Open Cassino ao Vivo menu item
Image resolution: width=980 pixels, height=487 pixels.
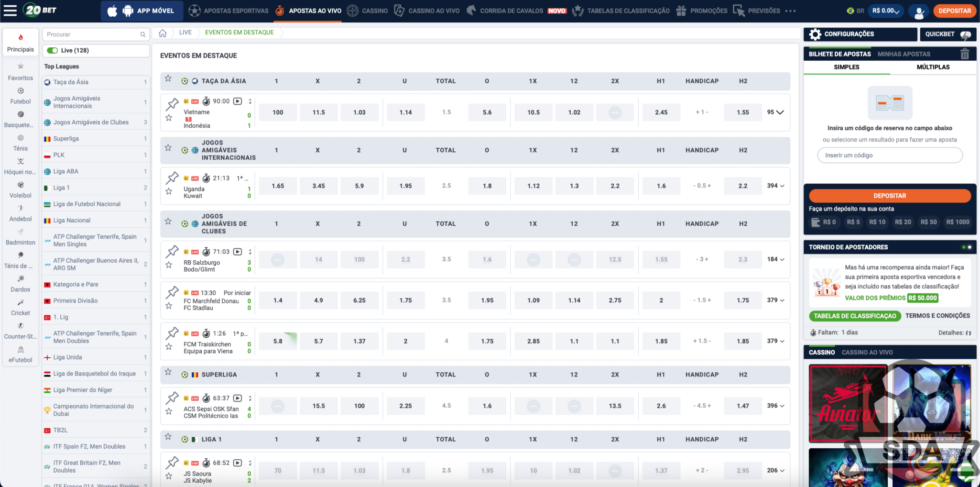click(x=427, y=11)
